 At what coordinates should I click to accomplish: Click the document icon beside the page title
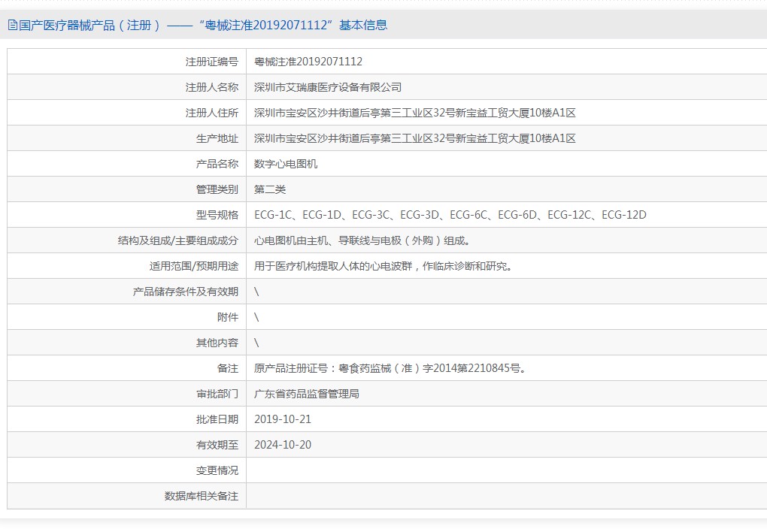pyautogui.click(x=13, y=25)
